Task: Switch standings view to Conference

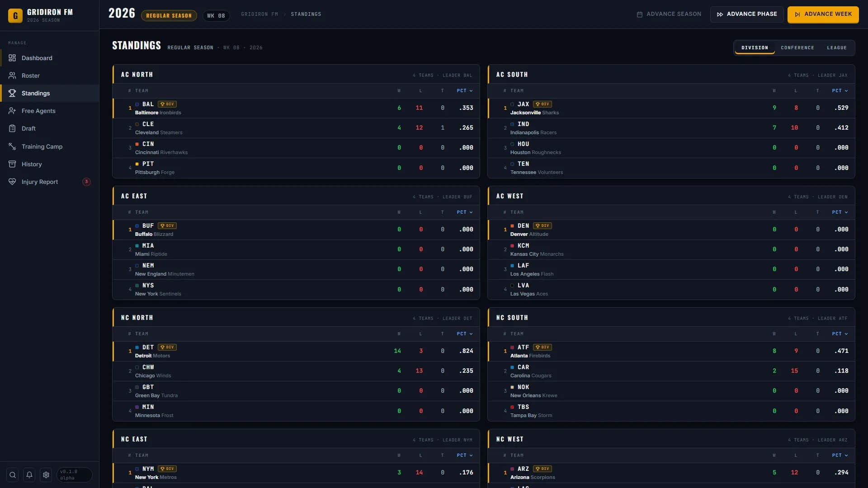Action: pyautogui.click(x=797, y=47)
